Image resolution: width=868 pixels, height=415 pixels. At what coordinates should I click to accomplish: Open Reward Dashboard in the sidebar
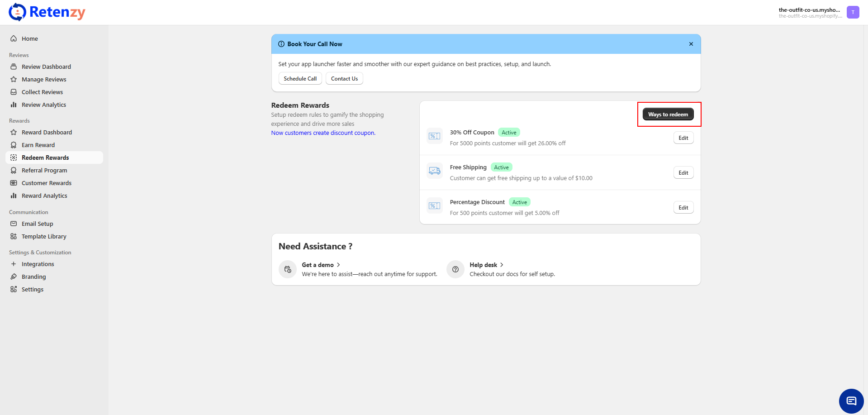(47, 132)
